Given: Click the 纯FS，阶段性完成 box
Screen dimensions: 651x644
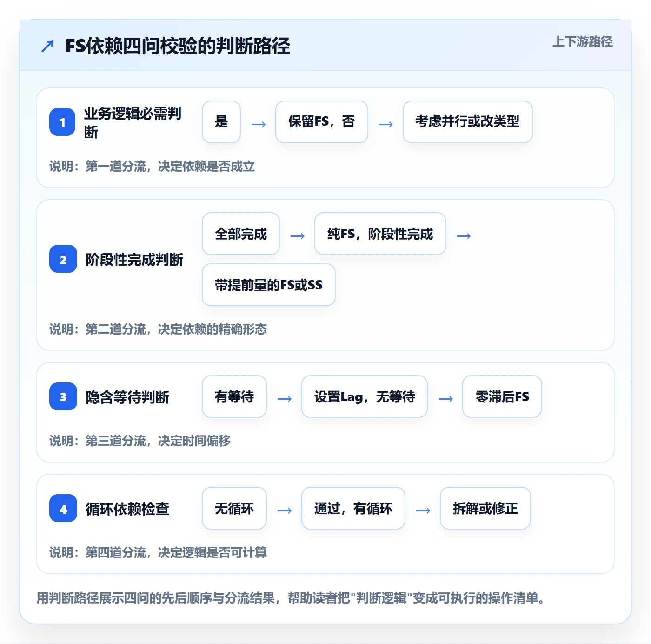Looking at the screenshot, I should [x=380, y=234].
